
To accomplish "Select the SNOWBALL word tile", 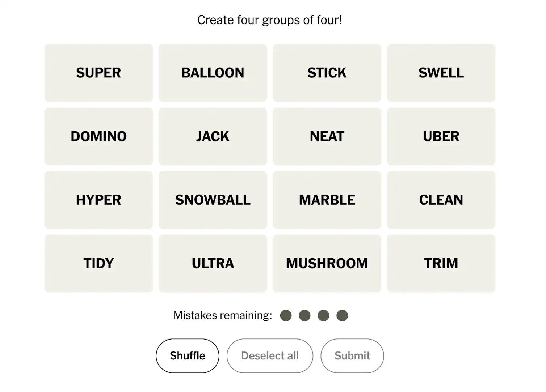I will point(213,200).
